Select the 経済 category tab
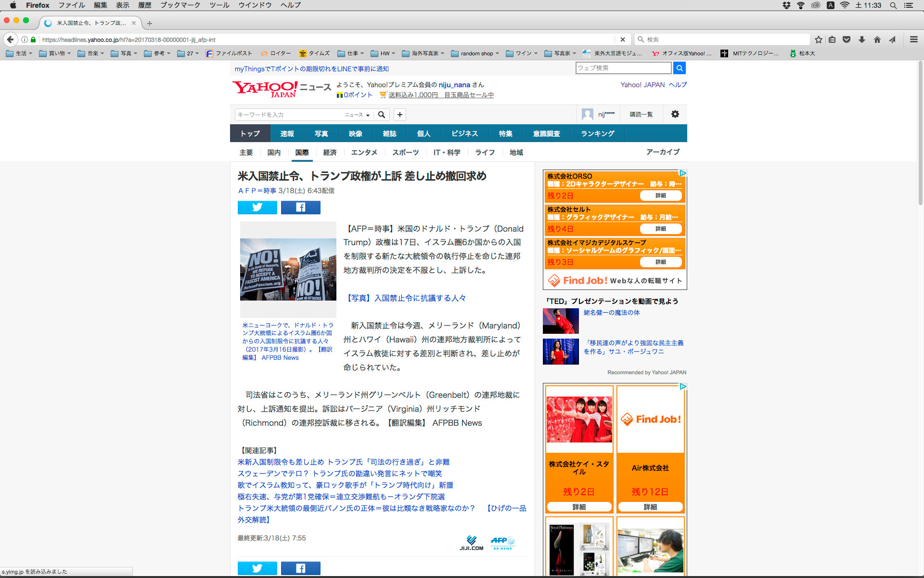The width and height of the screenshot is (924, 578). tap(330, 152)
